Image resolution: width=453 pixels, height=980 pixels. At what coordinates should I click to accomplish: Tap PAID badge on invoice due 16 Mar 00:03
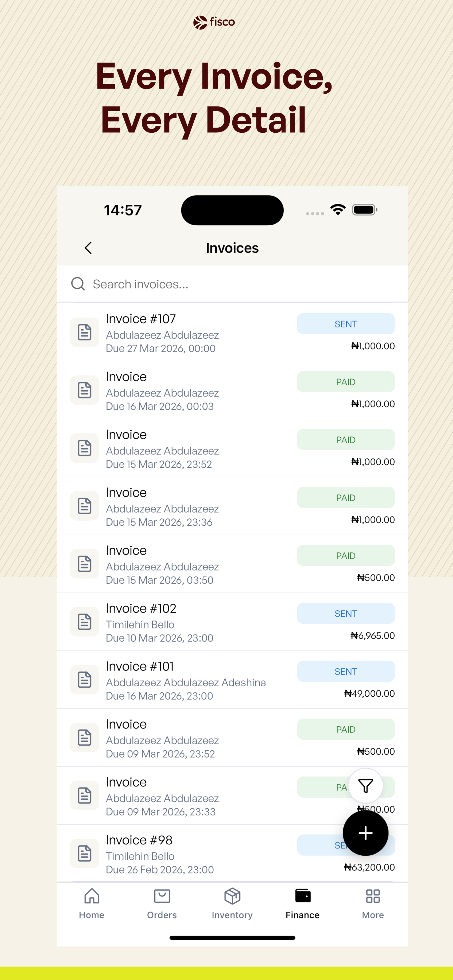(346, 382)
